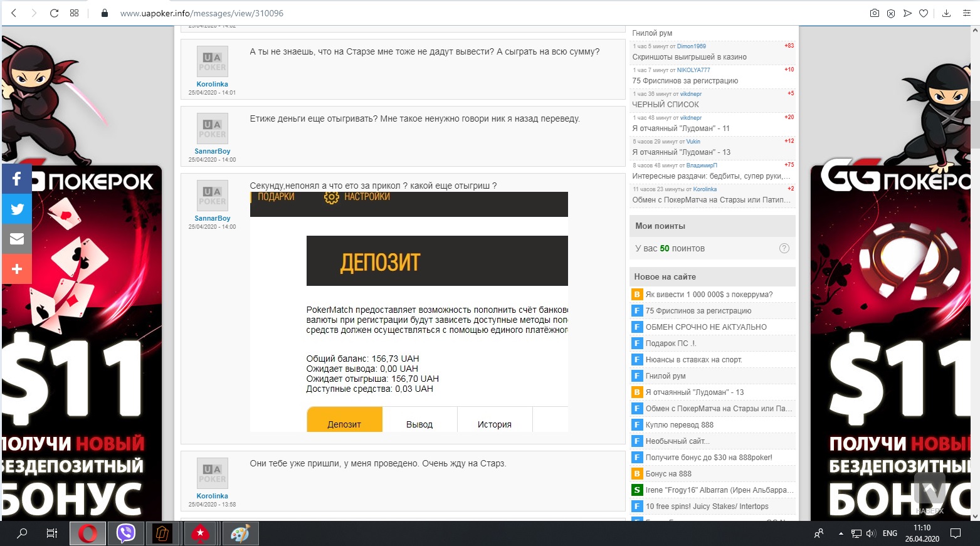Click the help question mark beside points
This screenshot has height=546, width=980.
[x=784, y=248]
